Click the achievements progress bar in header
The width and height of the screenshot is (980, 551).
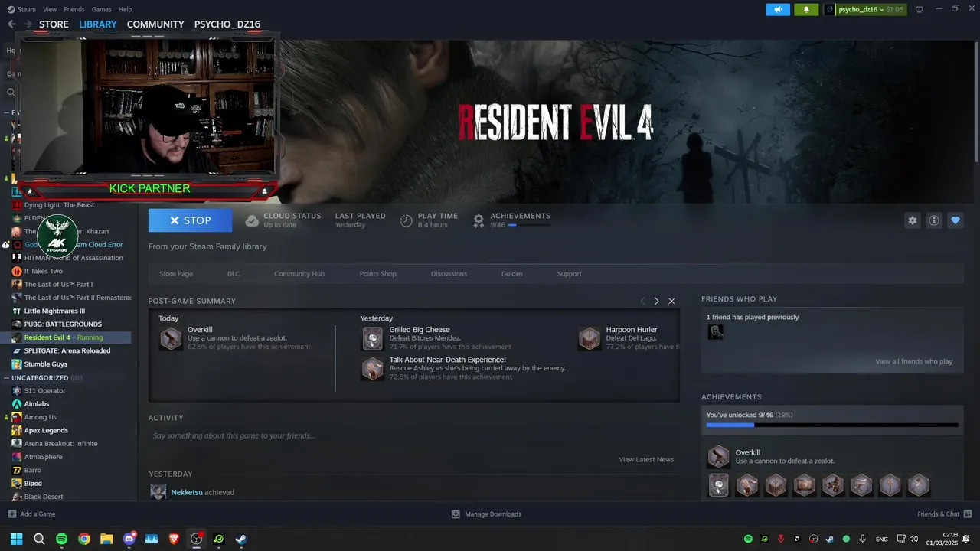click(529, 225)
